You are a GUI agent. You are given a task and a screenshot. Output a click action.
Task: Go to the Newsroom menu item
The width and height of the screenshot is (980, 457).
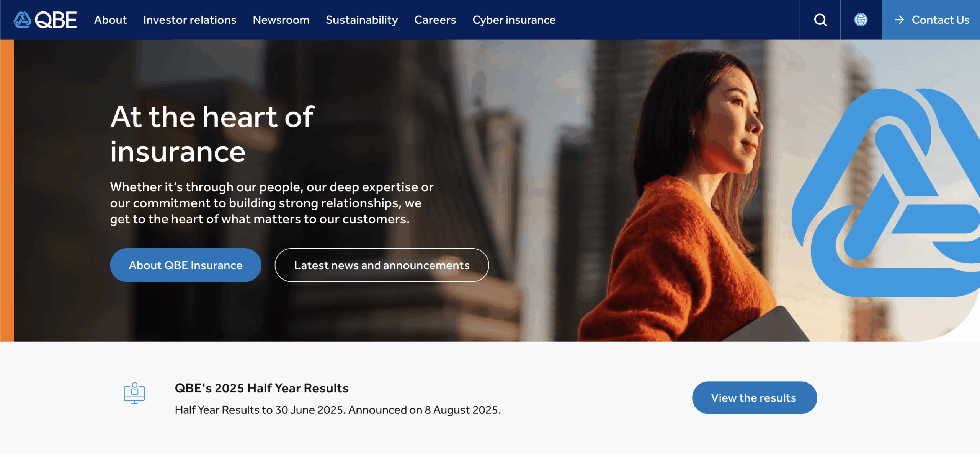281,20
